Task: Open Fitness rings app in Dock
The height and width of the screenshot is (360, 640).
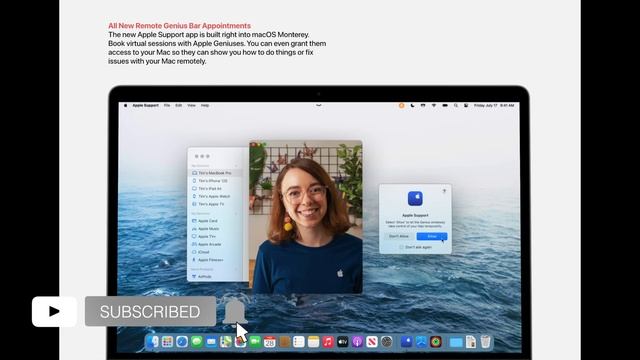Action: coord(436,342)
